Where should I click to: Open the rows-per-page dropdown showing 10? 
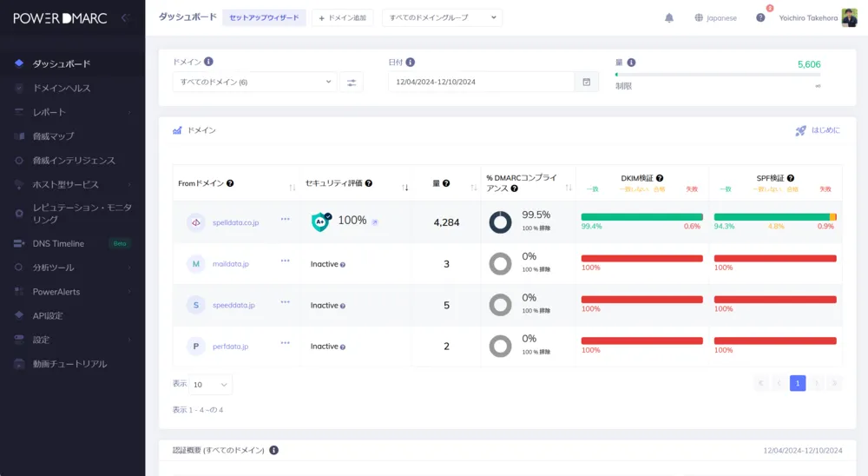211,384
